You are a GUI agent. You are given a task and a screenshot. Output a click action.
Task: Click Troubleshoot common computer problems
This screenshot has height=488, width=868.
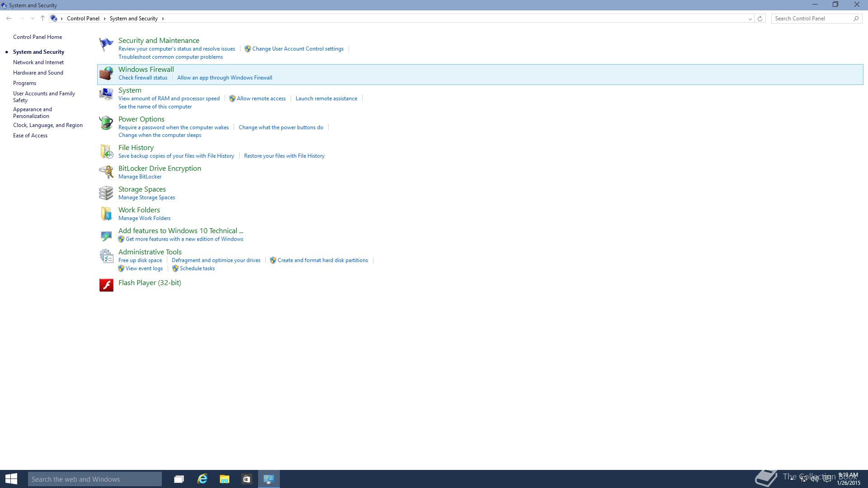(x=170, y=57)
